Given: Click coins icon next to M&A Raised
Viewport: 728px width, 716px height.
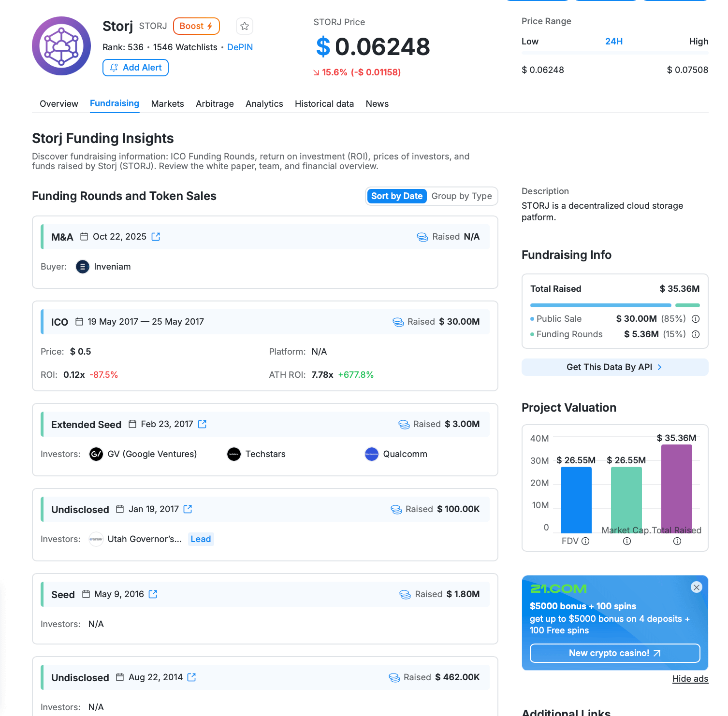Looking at the screenshot, I should [422, 237].
